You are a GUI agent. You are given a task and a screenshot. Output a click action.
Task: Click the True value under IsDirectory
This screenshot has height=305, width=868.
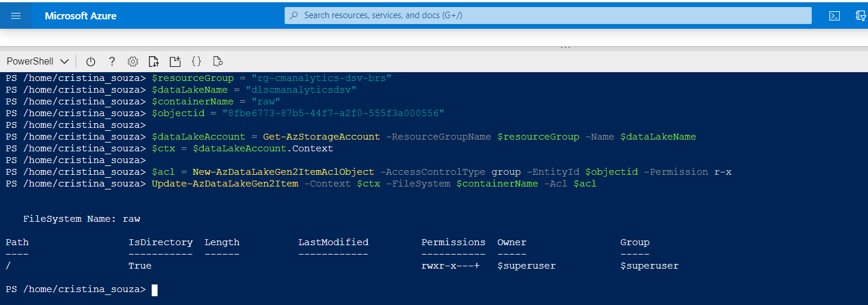[140, 266]
